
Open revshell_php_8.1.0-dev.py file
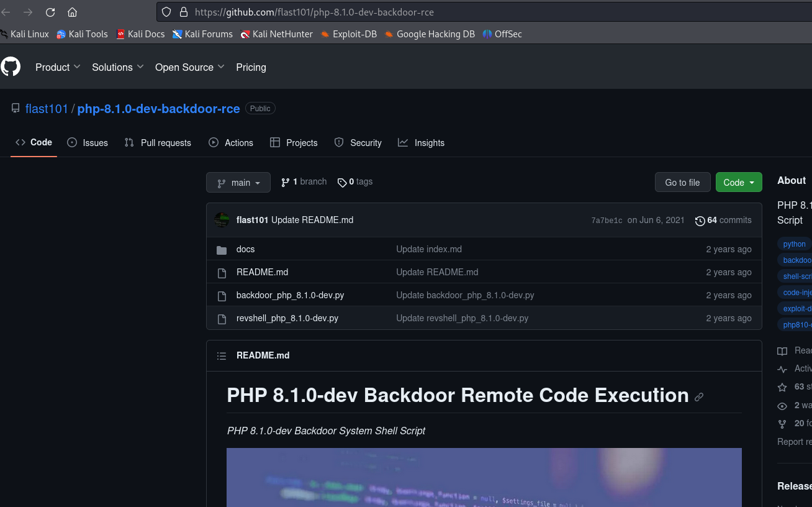pos(287,318)
